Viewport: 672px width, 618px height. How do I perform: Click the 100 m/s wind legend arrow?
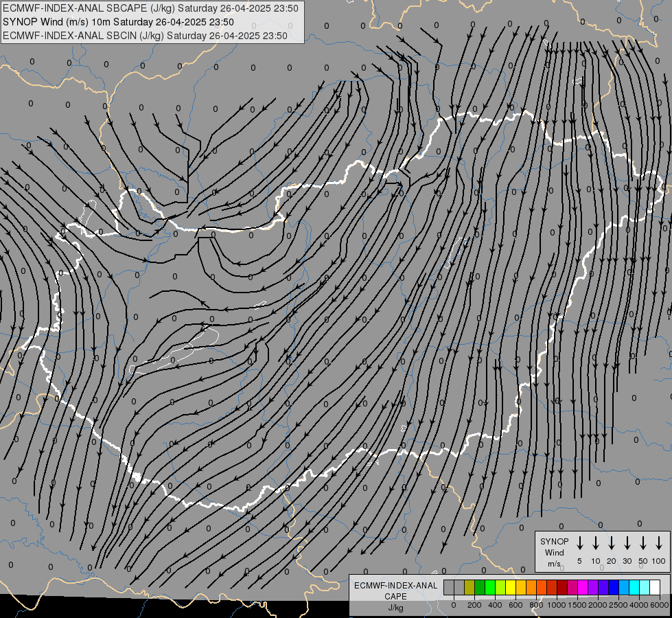click(x=659, y=542)
